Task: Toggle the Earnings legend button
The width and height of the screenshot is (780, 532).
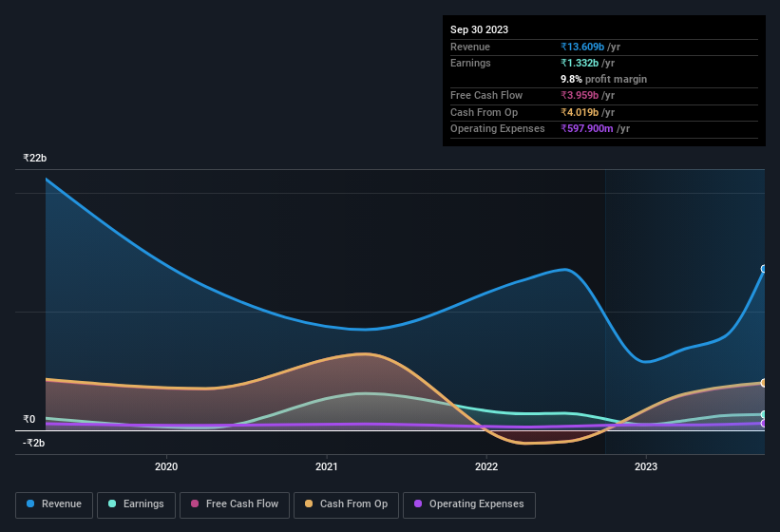Action: [x=136, y=504]
